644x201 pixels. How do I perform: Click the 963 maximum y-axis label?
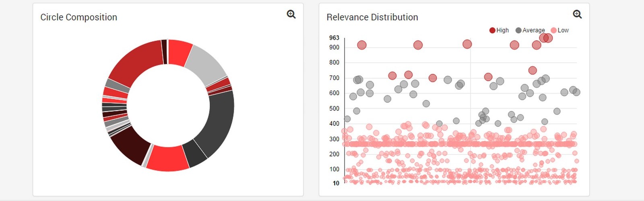(x=334, y=38)
